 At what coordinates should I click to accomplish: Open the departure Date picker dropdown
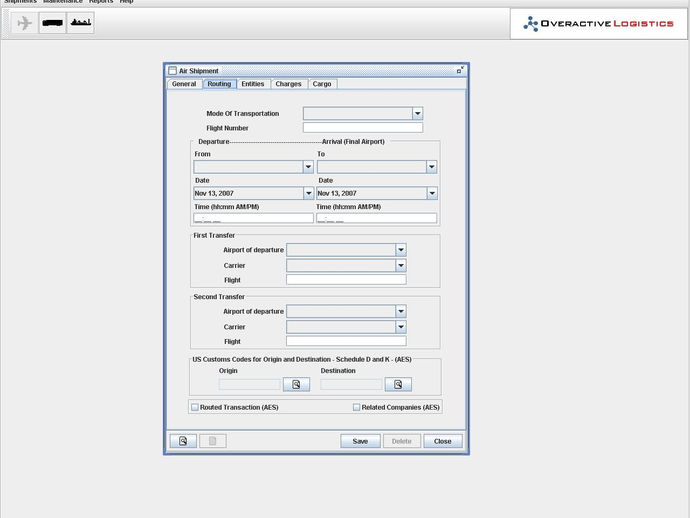tap(308, 193)
